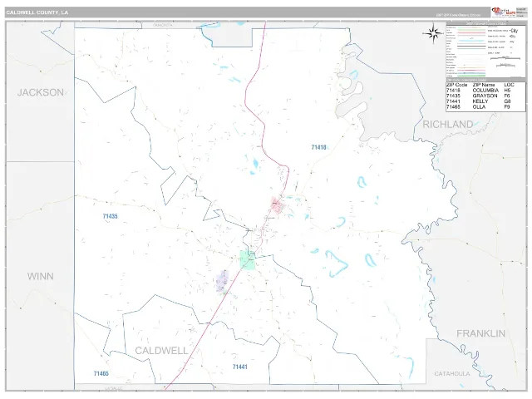Image resolution: width=532 pixels, height=399 pixels.
Task: Click 71441 in the ZIP index table
Action: tap(453, 101)
